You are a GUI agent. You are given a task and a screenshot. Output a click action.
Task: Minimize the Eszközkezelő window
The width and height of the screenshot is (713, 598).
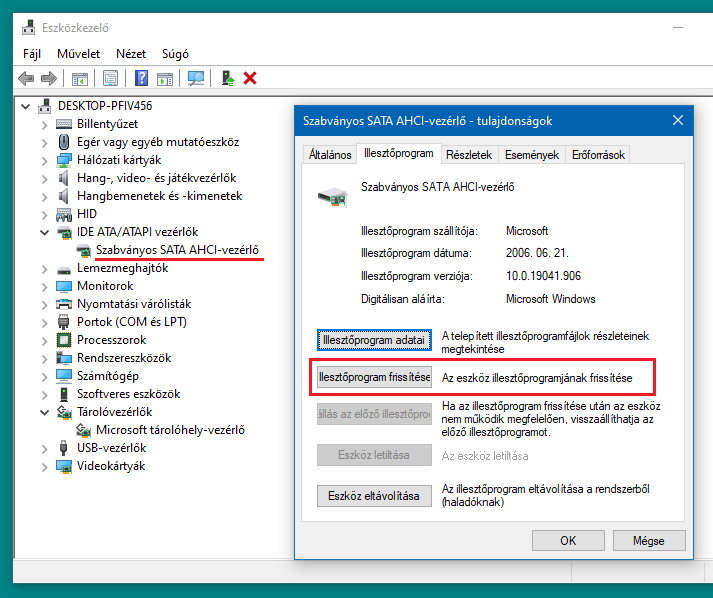pos(678,28)
